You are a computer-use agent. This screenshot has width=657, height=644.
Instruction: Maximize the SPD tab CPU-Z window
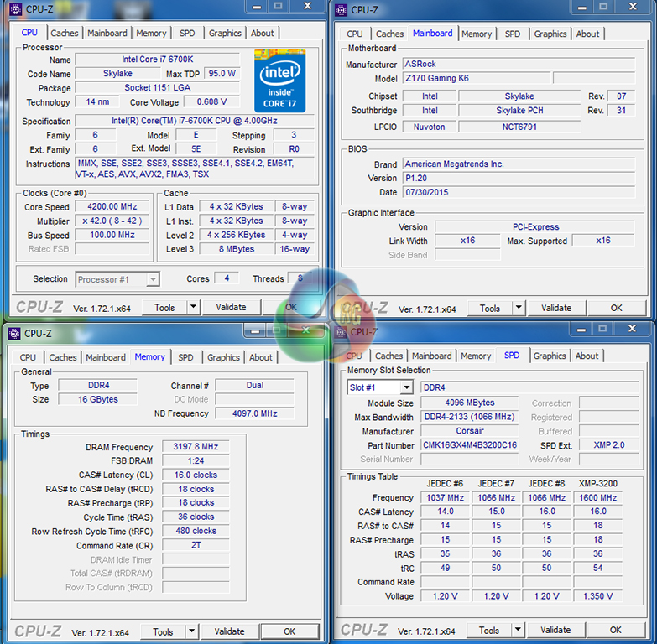pos(603,328)
